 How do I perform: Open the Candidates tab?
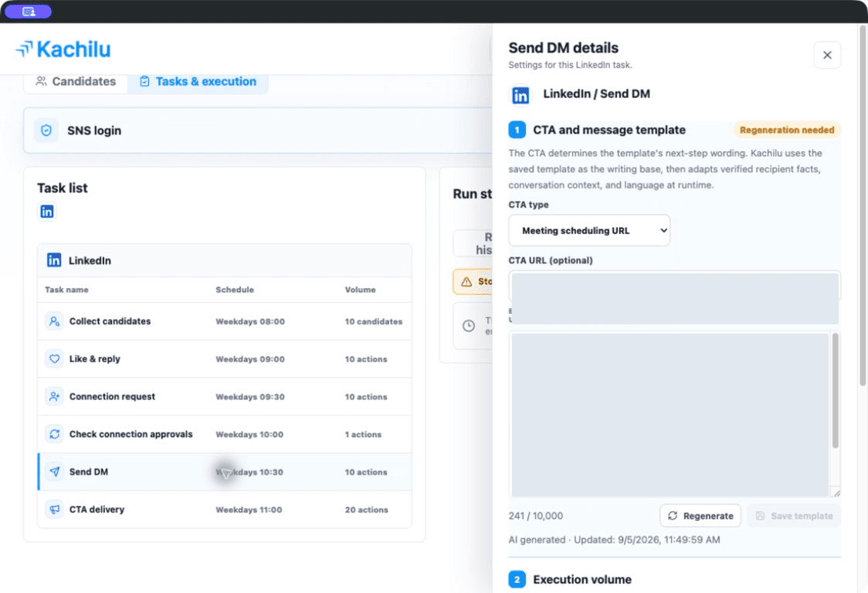76,81
